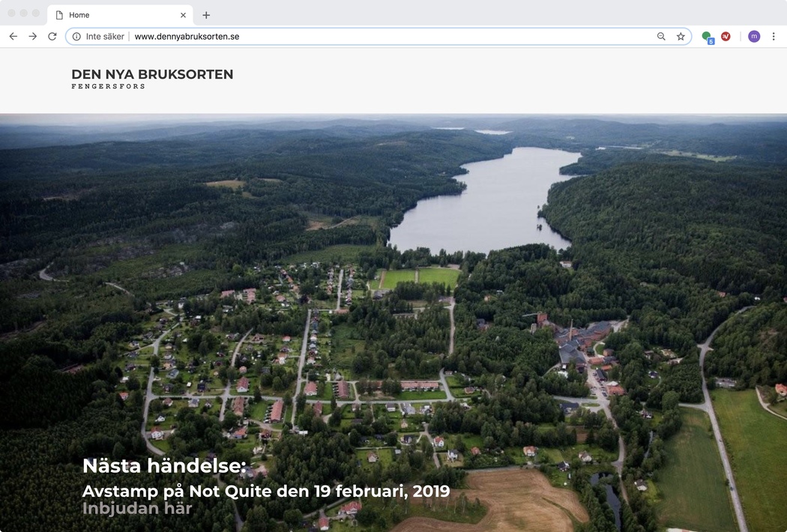Screen dimensions: 787x532
Task: Select the FENGERSFORS subtitle text
Action: pos(109,86)
